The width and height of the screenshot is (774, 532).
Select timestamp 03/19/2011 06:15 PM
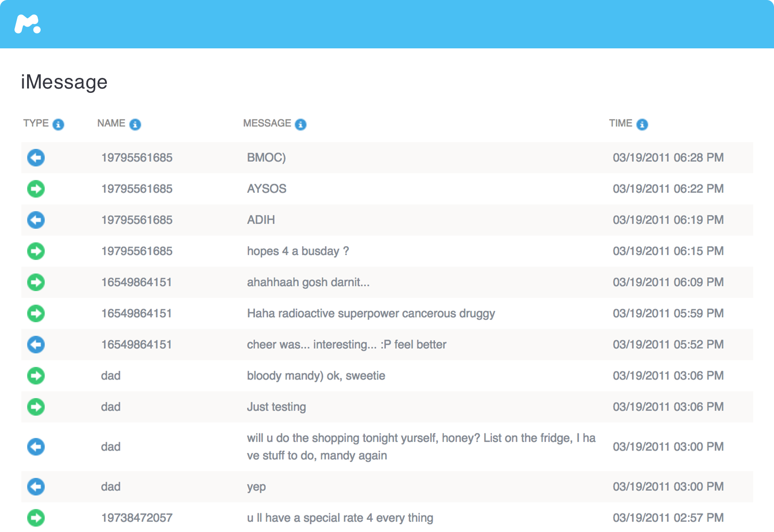tap(668, 251)
